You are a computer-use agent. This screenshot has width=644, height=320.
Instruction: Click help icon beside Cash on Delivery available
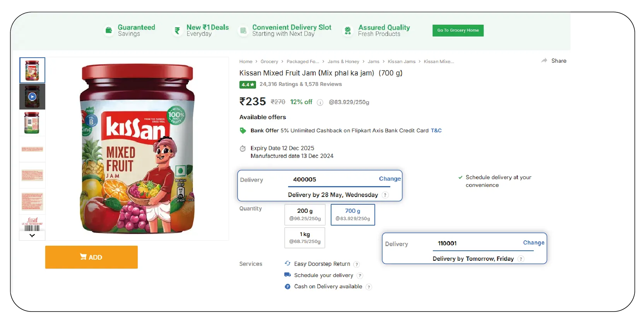[369, 287]
